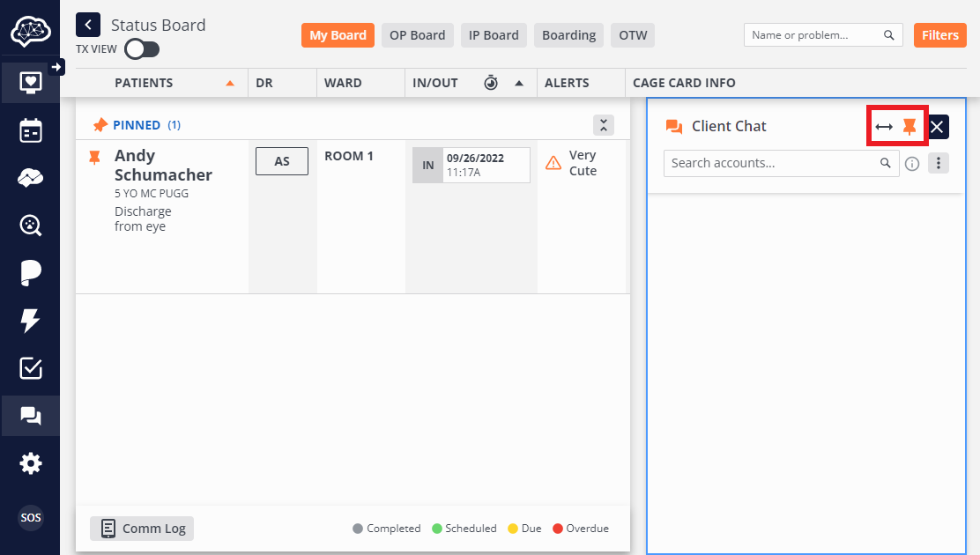Click the Client Chat speech bubble icon
The width and height of the screenshot is (980, 555).
click(x=673, y=126)
